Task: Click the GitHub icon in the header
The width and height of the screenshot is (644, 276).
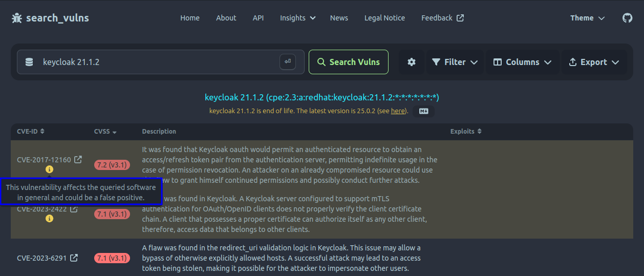Action: click(627, 18)
